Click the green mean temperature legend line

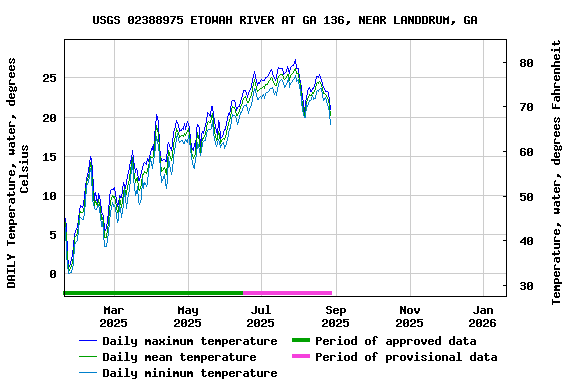(x=88, y=357)
